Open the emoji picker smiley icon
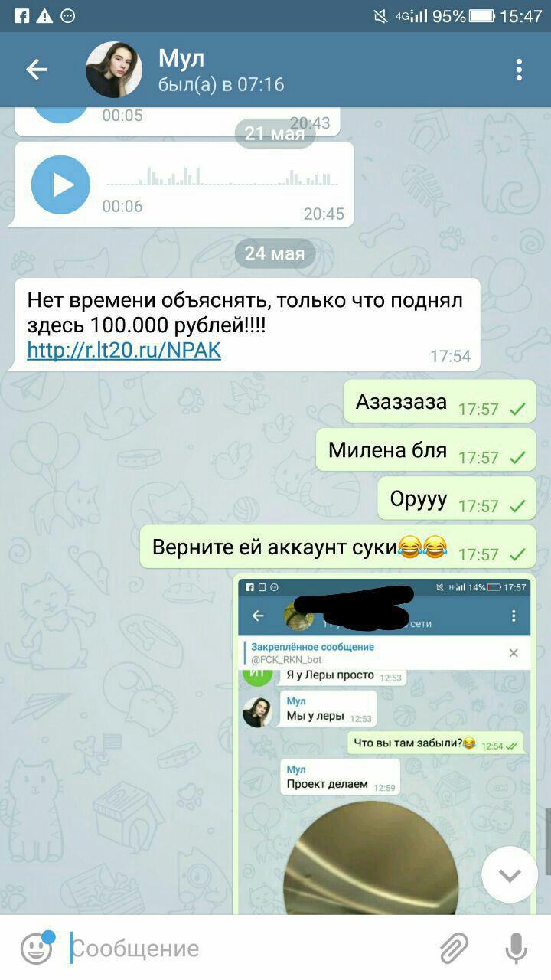 (36, 948)
